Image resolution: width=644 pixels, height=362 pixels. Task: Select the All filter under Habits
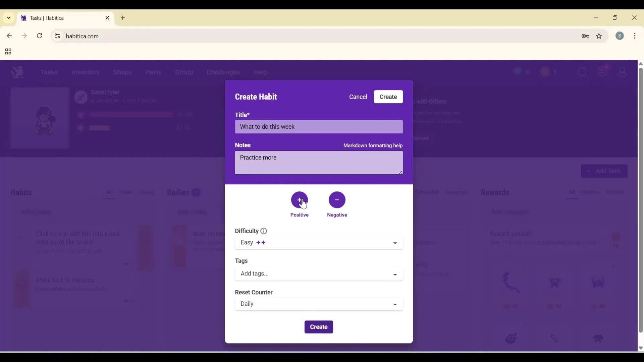point(110,192)
